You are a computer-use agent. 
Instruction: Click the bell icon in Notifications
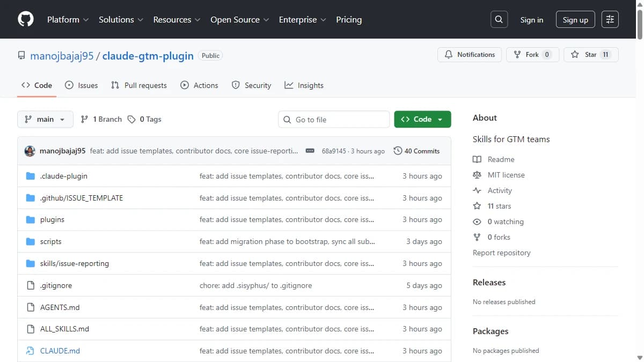pos(449,55)
